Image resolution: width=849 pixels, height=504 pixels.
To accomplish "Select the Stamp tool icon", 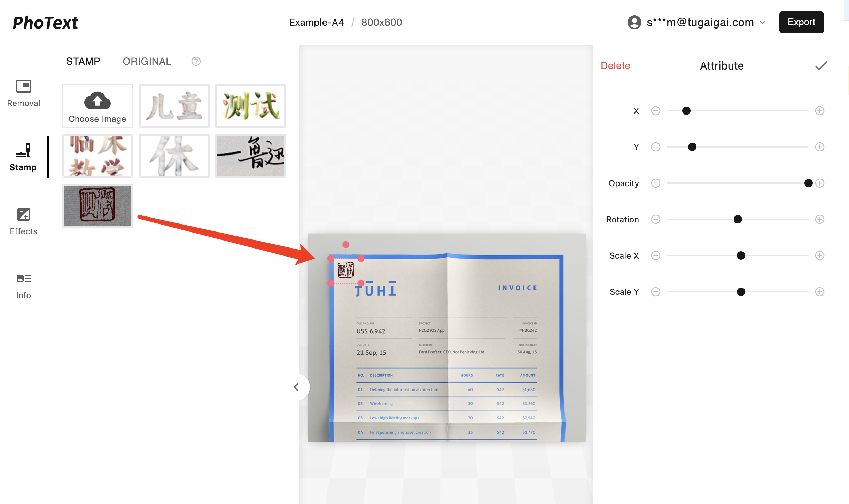I will (23, 151).
